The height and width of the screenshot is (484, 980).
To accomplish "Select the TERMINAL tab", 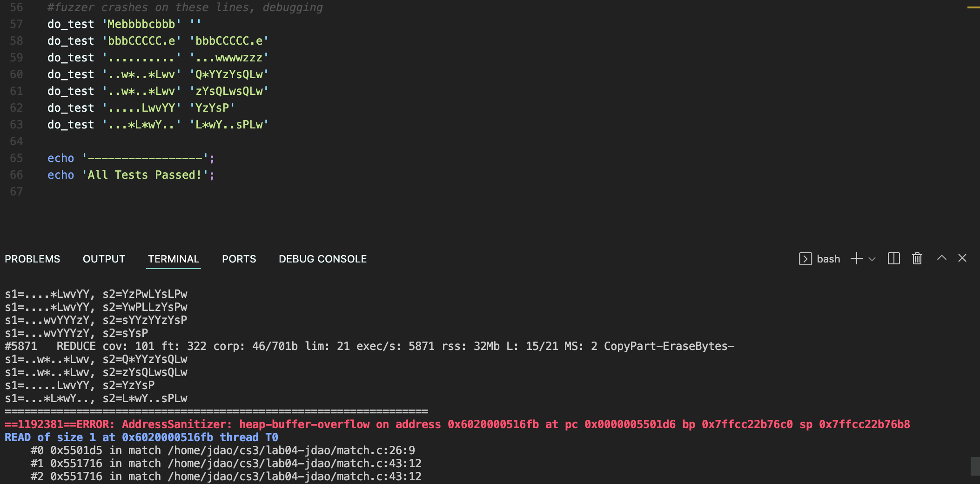I will (173, 259).
